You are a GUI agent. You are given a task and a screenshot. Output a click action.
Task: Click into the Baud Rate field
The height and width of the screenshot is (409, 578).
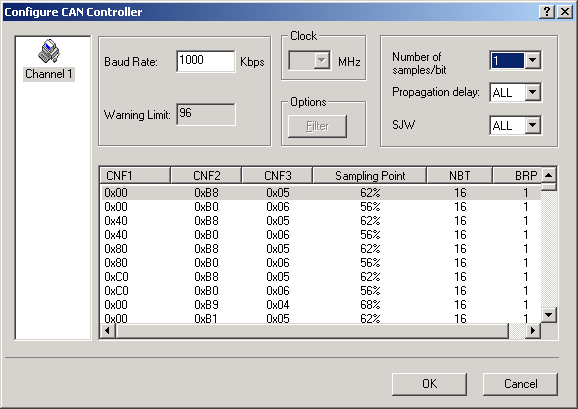(x=206, y=61)
